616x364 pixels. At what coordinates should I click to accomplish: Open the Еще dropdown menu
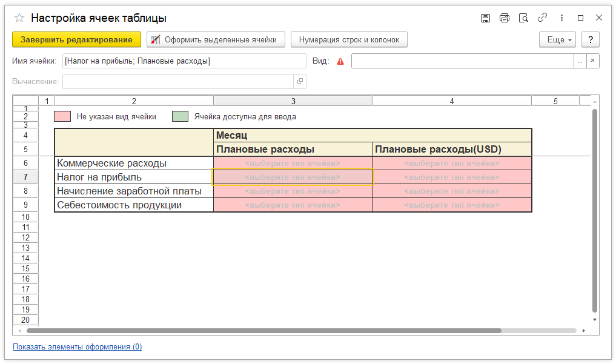[x=556, y=40]
